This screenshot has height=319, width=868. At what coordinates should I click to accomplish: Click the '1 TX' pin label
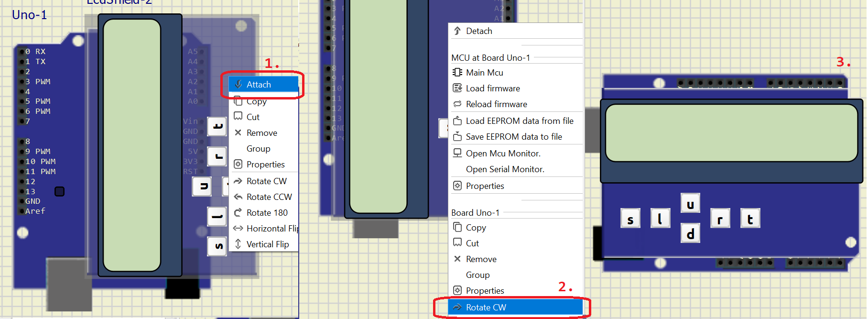pyautogui.click(x=35, y=62)
